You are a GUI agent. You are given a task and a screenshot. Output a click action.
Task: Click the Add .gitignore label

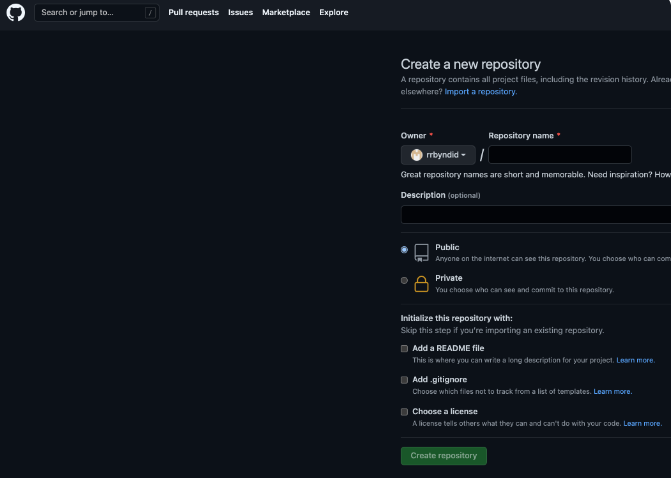[439, 380]
